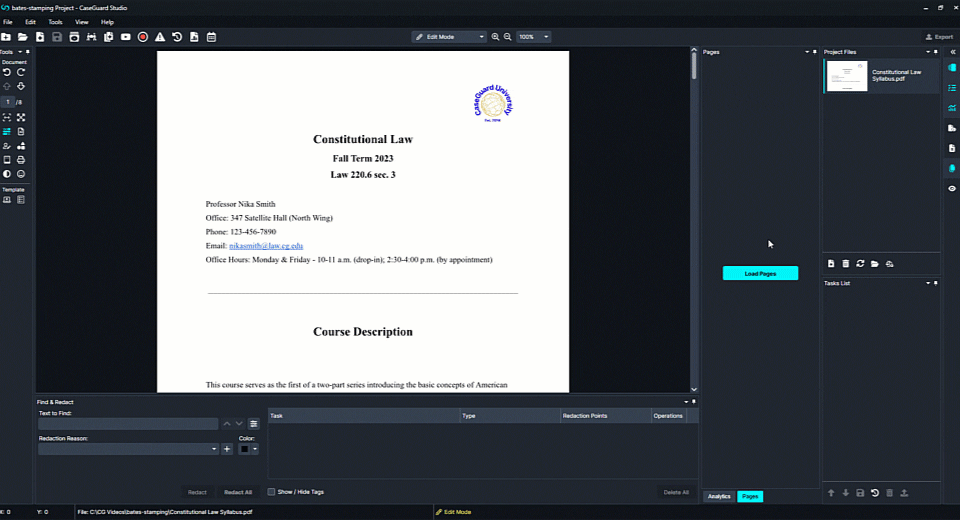Click the fullscreen expand arrows icon
This screenshot has width=960, height=520.
point(21,117)
